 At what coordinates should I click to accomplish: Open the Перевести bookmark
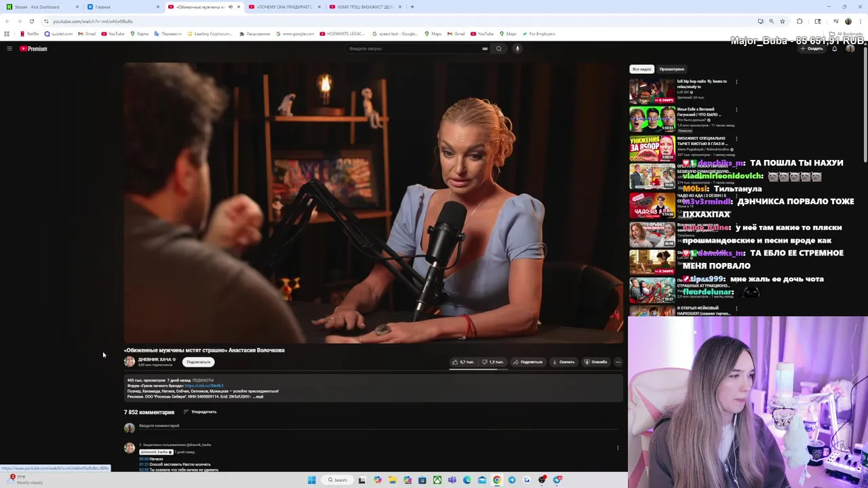[168, 34]
